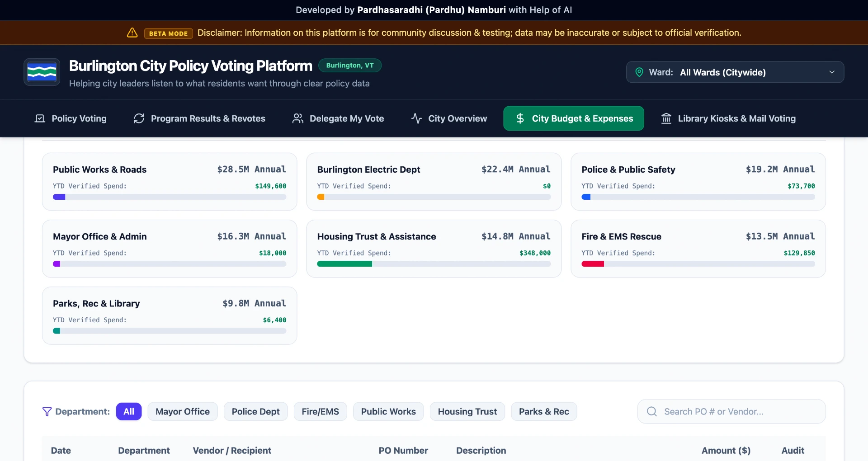Filter by Fire/EMS department
Viewport: 868px width, 461px height.
(x=321, y=412)
